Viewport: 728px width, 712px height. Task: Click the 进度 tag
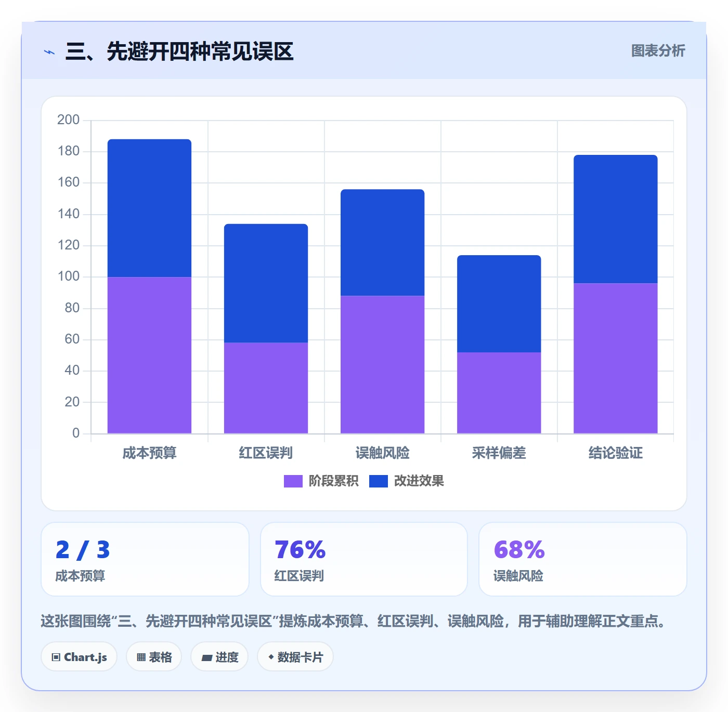click(219, 657)
